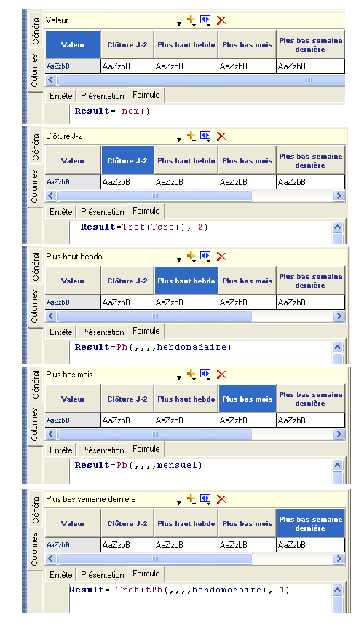The image size is (364, 626).
Task: Open the dropdown arrow beside the Clôture J-2 title
Action: coord(179,140)
